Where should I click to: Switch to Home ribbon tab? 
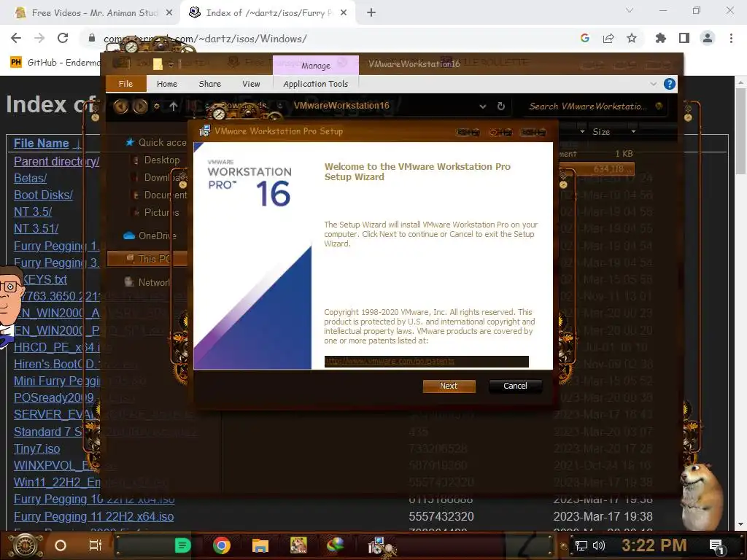coord(167,84)
